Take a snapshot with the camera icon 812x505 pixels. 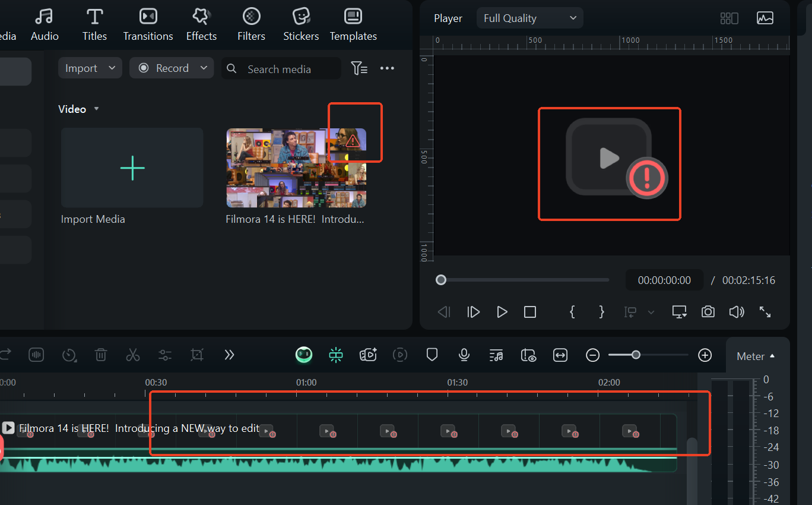coord(708,312)
